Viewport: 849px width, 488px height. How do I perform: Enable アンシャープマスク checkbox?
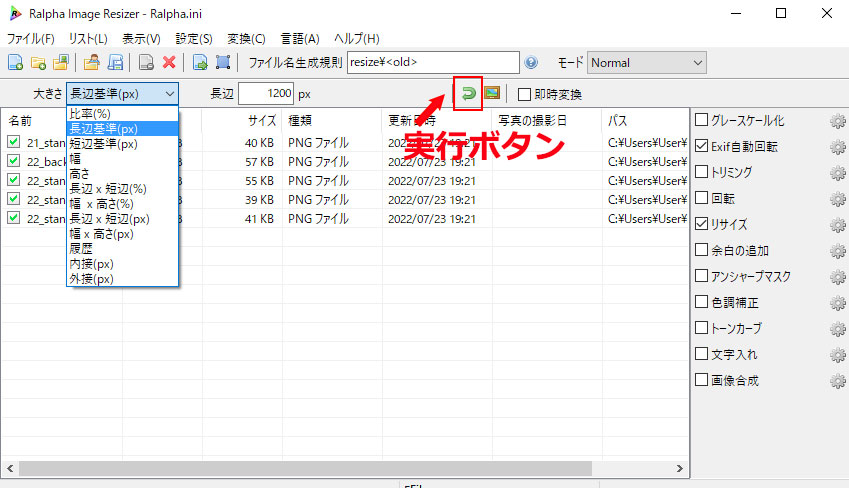701,276
